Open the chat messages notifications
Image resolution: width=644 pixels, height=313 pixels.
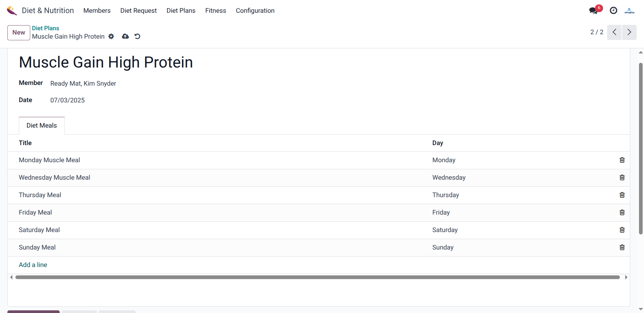(593, 10)
